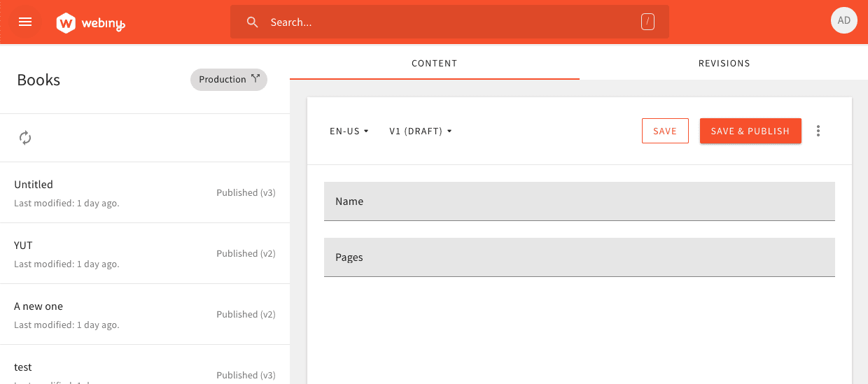Screen dimensions: 868x384
Task: Click the search magnifier icon
Action: tap(253, 22)
